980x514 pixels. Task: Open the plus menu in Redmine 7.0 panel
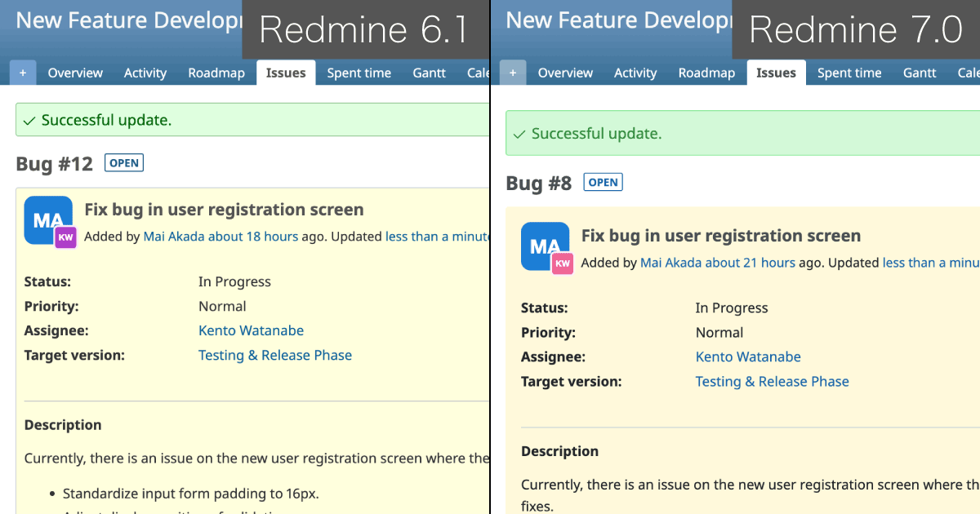pos(512,73)
